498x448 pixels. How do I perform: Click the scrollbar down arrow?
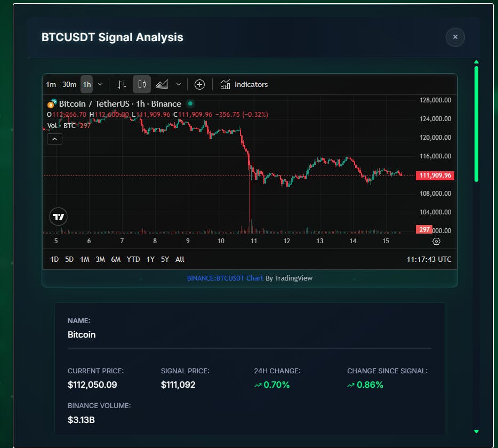coord(476,431)
